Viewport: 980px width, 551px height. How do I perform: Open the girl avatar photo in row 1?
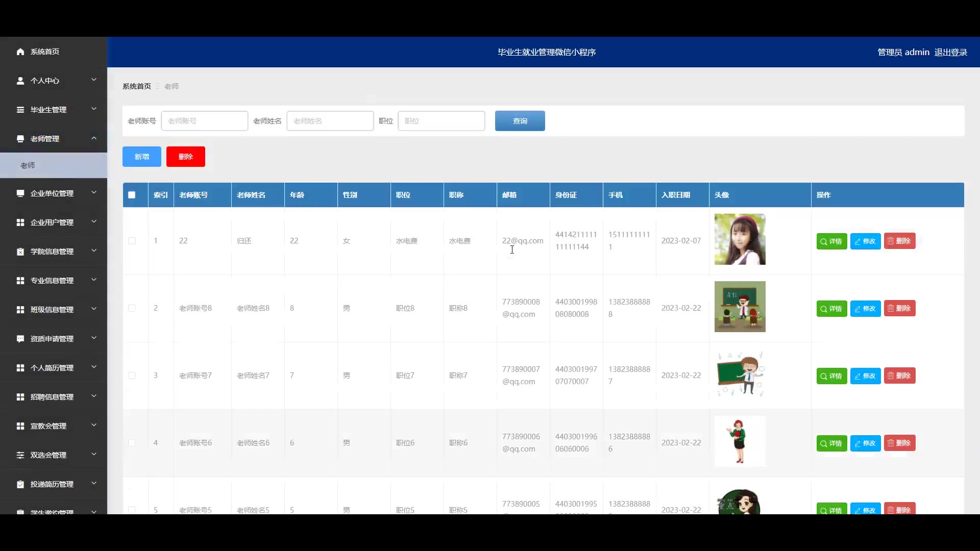pyautogui.click(x=740, y=239)
